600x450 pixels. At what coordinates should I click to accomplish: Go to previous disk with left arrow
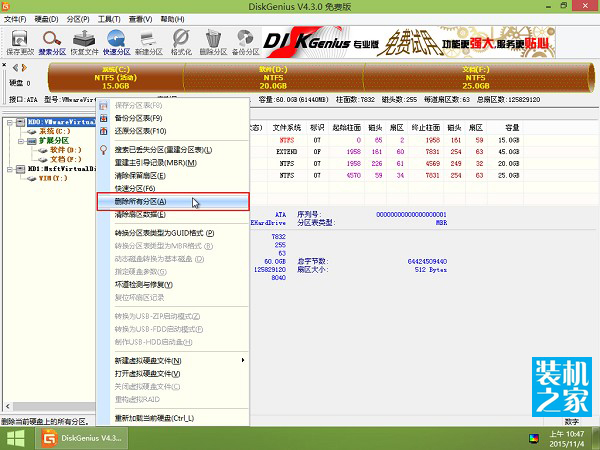click(x=15, y=68)
